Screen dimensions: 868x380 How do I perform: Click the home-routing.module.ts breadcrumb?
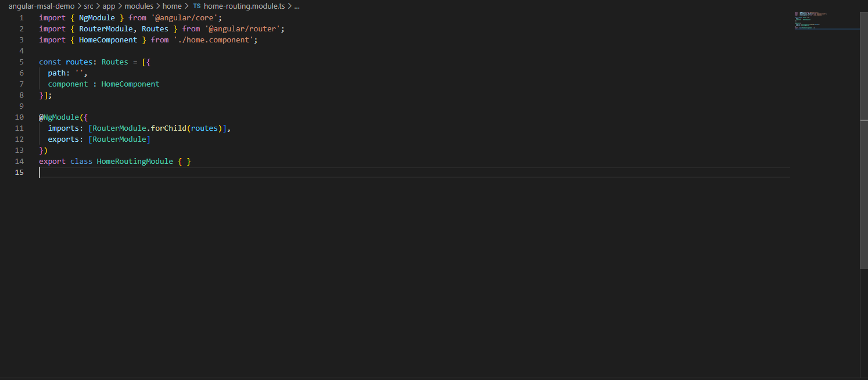tap(245, 6)
